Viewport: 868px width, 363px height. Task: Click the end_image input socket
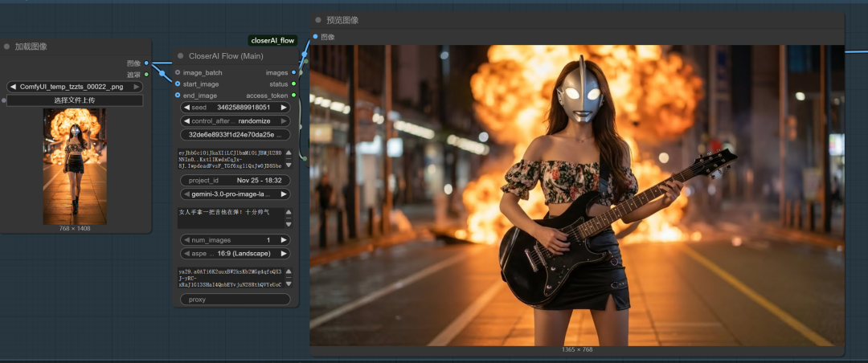[178, 95]
